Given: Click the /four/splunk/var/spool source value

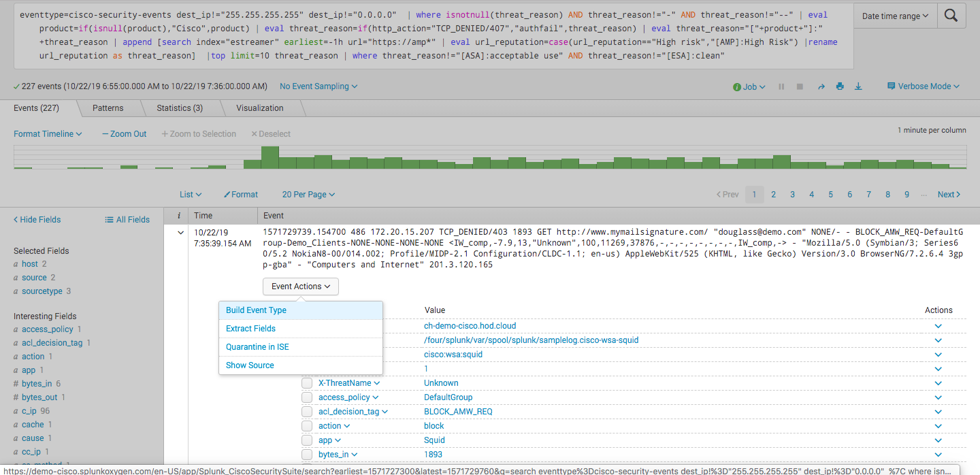Looking at the screenshot, I should 531,340.
